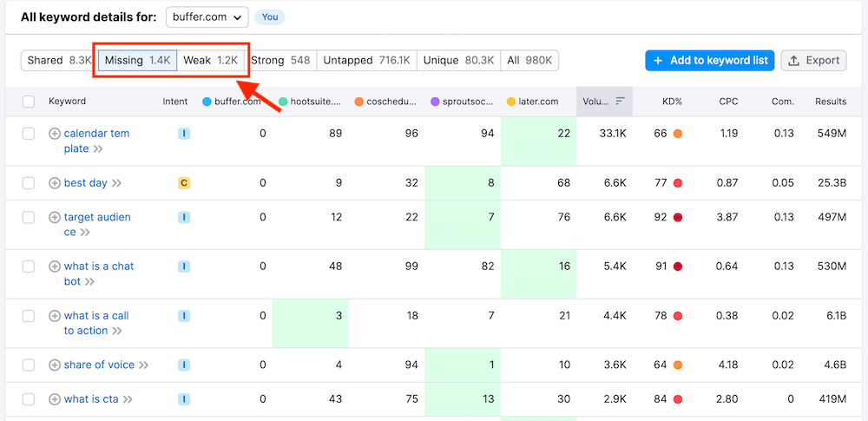Select the Shared keywords tab
Viewport: 868px width, 421px height.
(x=59, y=60)
